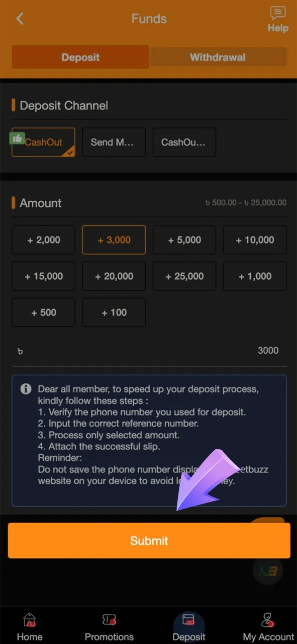
Task: Switch to the Withdrawal tab
Action: pyautogui.click(x=218, y=57)
